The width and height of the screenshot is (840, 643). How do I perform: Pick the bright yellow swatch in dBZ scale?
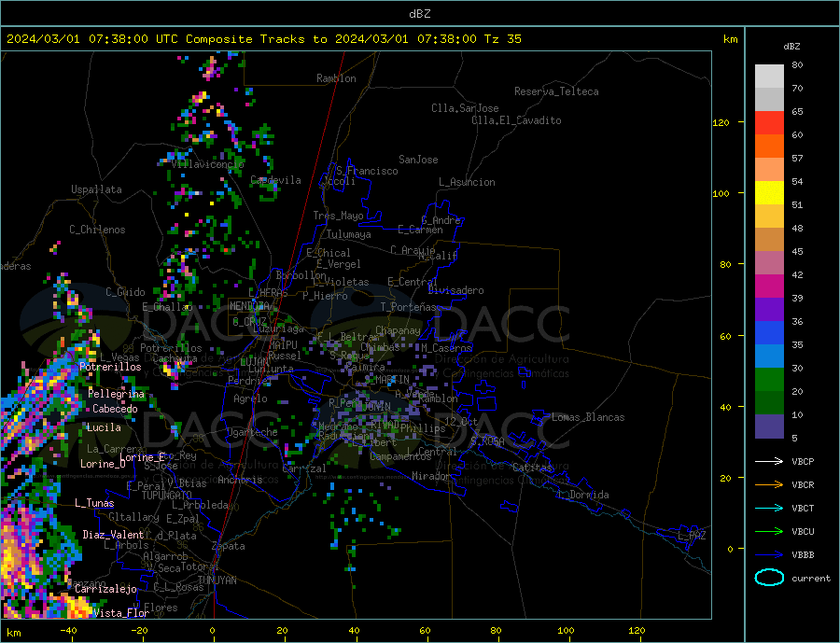click(x=769, y=193)
